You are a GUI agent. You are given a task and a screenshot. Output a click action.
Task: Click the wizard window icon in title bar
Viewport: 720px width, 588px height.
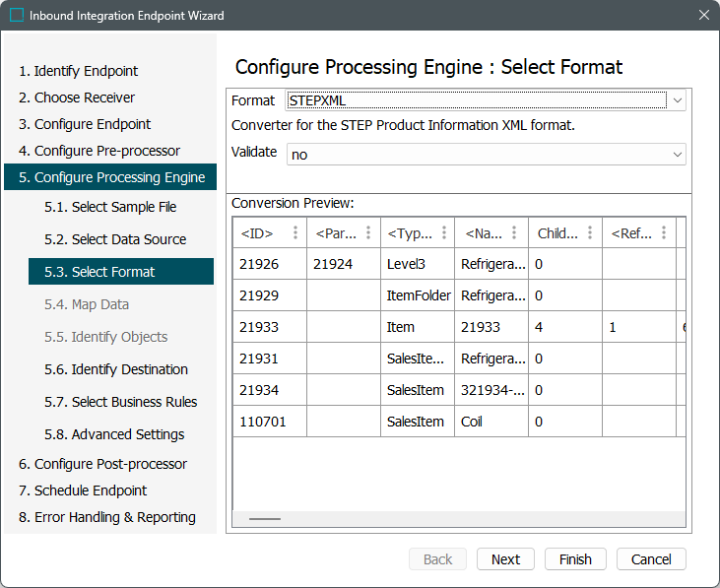pyautogui.click(x=17, y=16)
